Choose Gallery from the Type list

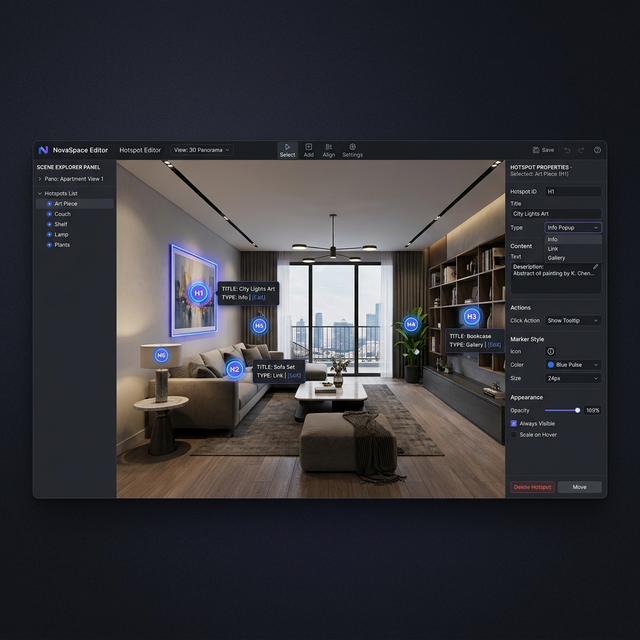(557, 257)
